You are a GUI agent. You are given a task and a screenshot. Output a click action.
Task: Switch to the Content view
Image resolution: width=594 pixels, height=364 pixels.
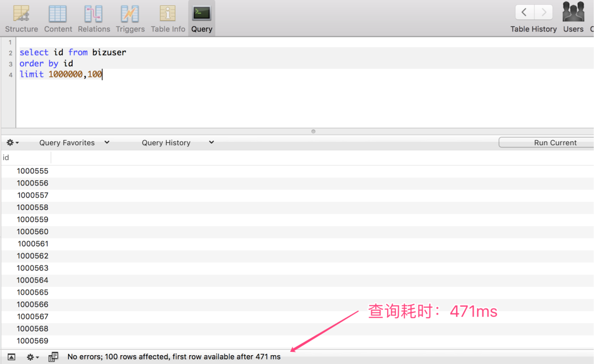(58, 14)
